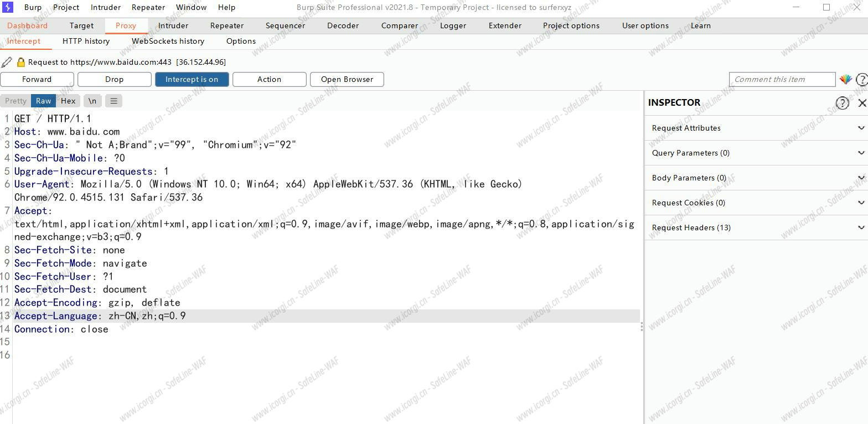Close the Inspector panel
The height and width of the screenshot is (424, 868).
click(x=862, y=102)
